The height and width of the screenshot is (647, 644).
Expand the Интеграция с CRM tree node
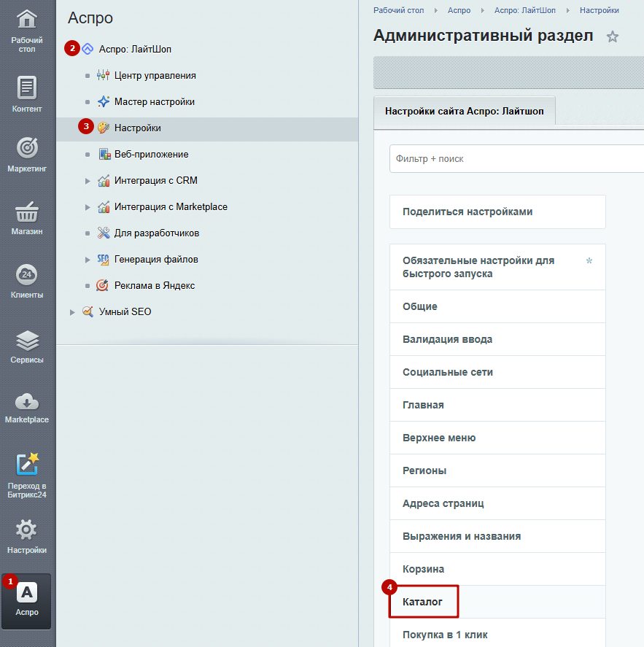(88, 181)
